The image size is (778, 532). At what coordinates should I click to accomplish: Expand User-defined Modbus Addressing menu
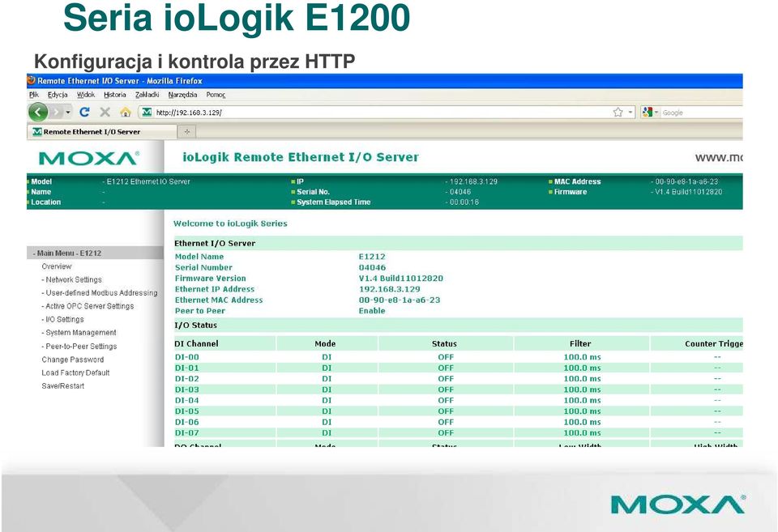point(100,293)
